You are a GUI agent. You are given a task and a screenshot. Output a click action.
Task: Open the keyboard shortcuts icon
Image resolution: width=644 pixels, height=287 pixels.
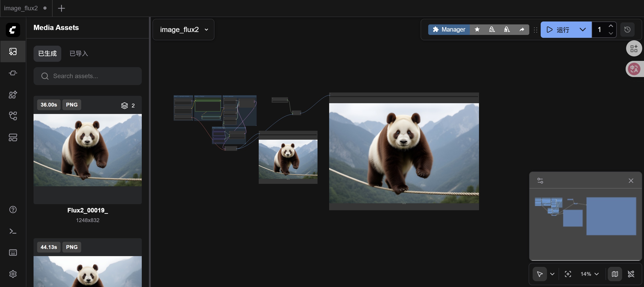point(13,253)
